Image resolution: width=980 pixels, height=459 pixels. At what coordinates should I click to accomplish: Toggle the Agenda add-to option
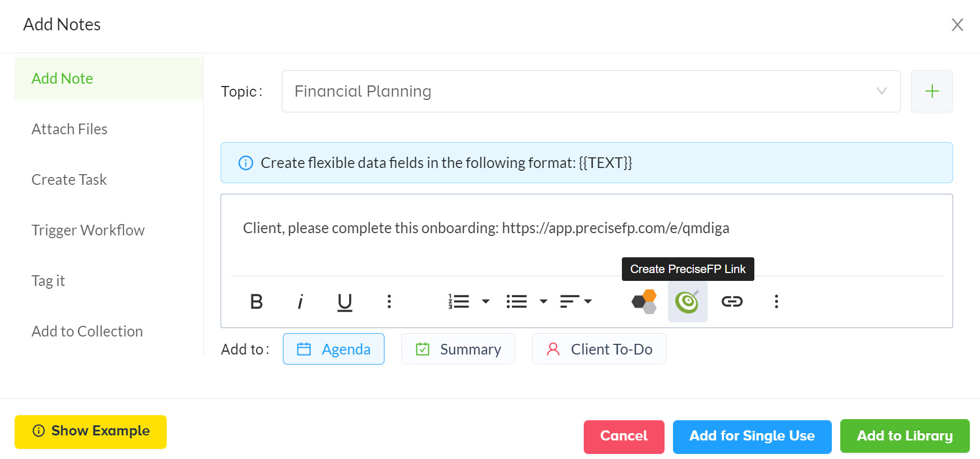(x=333, y=349)
